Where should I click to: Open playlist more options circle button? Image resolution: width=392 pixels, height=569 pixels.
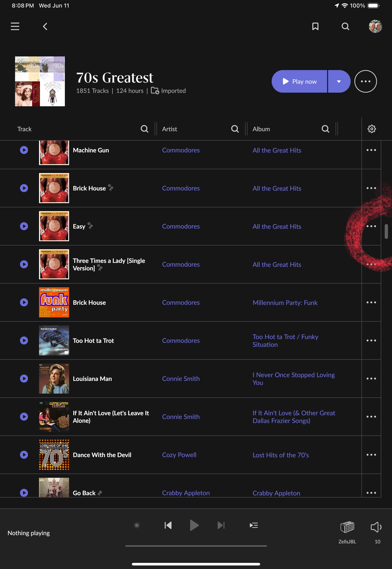[x=365, y=81]
